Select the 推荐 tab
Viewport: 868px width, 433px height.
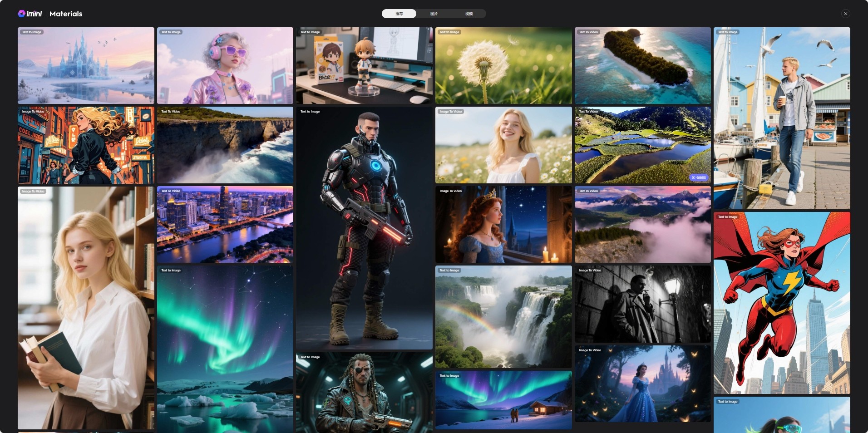[x=399, y=14]
